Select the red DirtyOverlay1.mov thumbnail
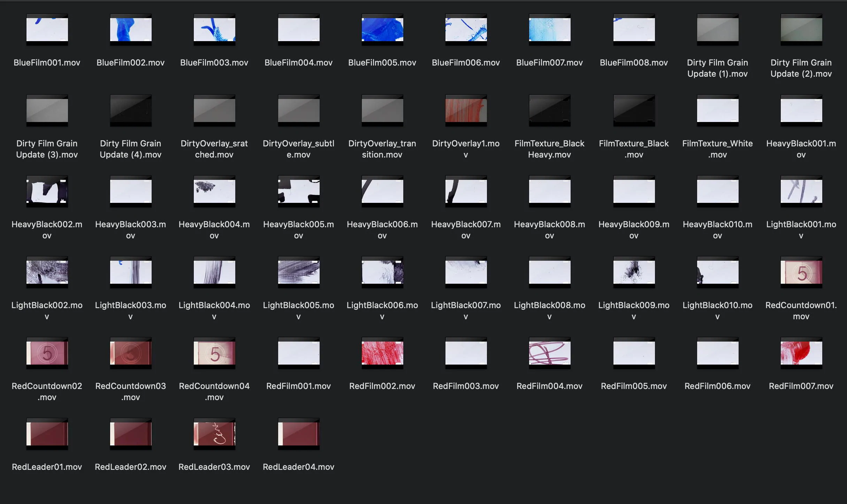 (x=466, y=110)
